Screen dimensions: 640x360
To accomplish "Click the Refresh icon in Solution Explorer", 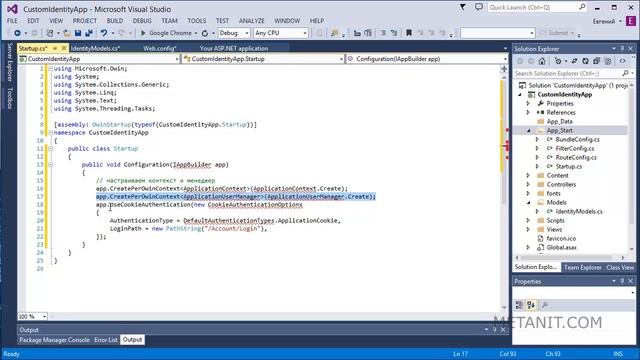I will 585,61.
